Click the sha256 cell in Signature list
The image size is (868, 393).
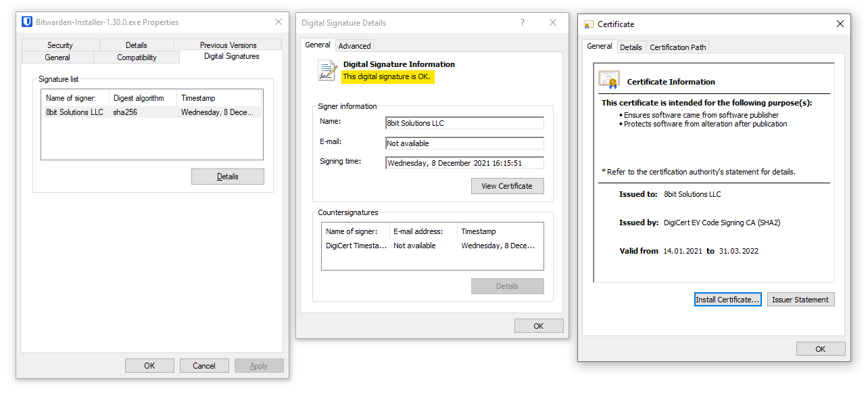[126, 112]
